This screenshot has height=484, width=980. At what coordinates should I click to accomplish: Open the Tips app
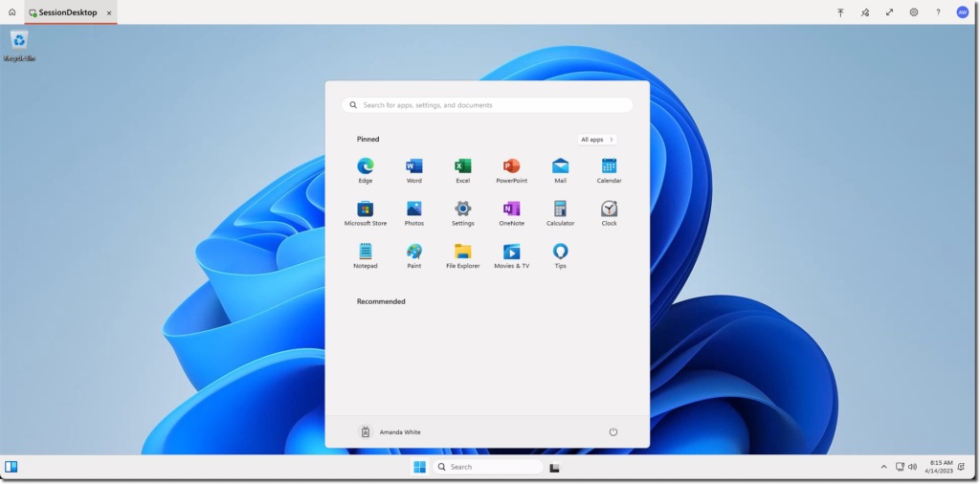tap(560, 255)
